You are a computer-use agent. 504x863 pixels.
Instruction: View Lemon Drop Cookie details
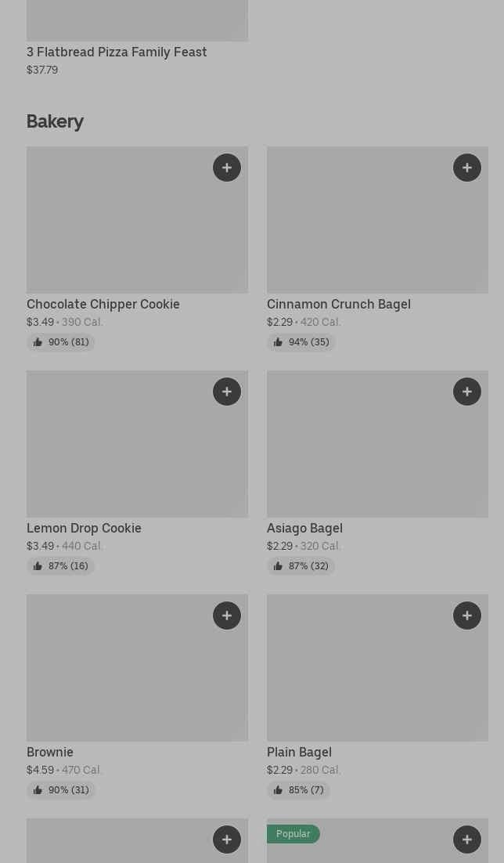pos(84,528)
